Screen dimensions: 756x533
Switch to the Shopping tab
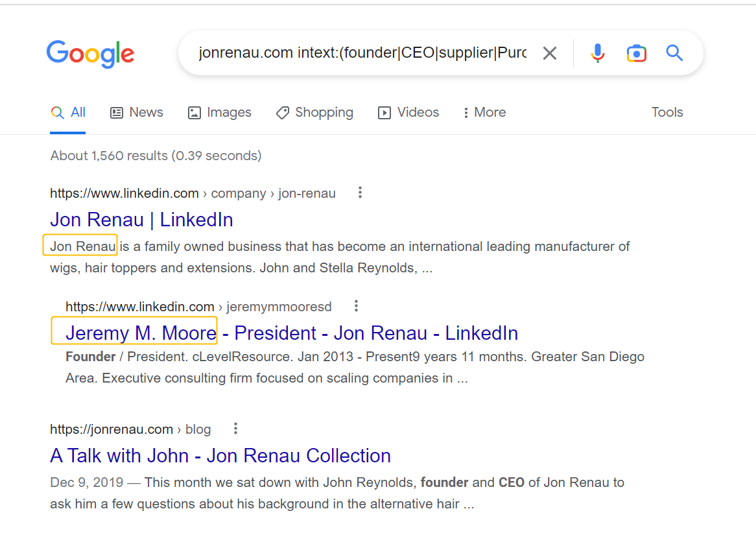click(x=314, y=112)
